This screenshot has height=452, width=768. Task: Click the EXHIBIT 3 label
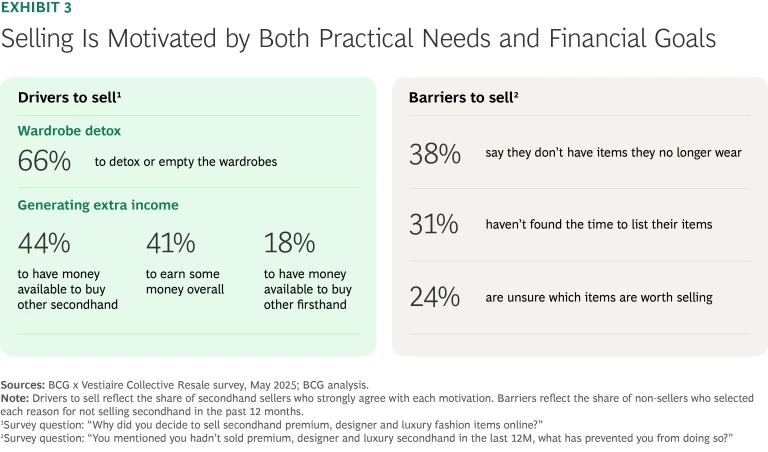click(41, 8)
